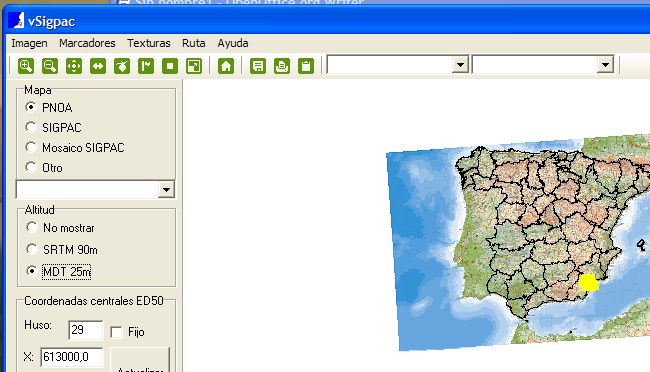Select the pan four-arrows tool icon
Viewport: 650px width, 372px height.
74,66
